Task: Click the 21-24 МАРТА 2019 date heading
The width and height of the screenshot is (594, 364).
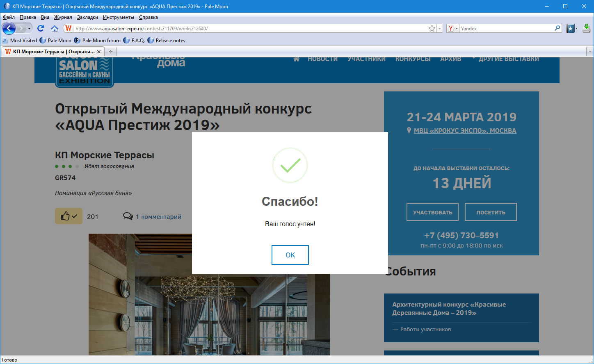Action: [x=461, y=117]
